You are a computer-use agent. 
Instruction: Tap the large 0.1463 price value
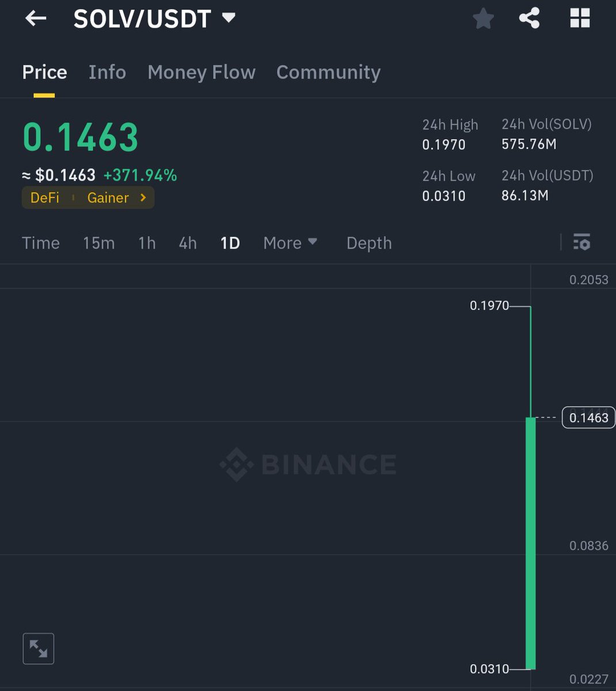[81, 138]
